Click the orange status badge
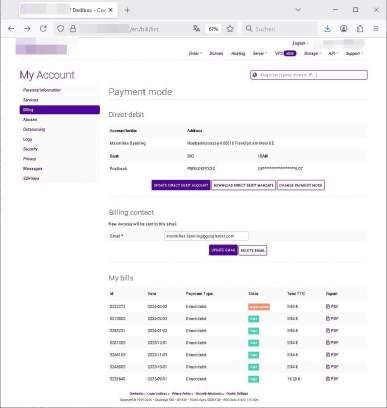The height and width of the screenshot is (408, 387). coord(259,307)
